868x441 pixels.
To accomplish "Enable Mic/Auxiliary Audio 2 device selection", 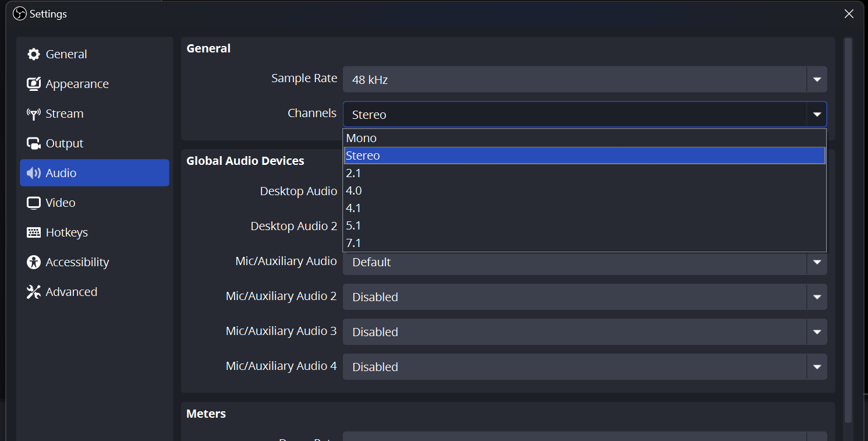I will [817, 297].
